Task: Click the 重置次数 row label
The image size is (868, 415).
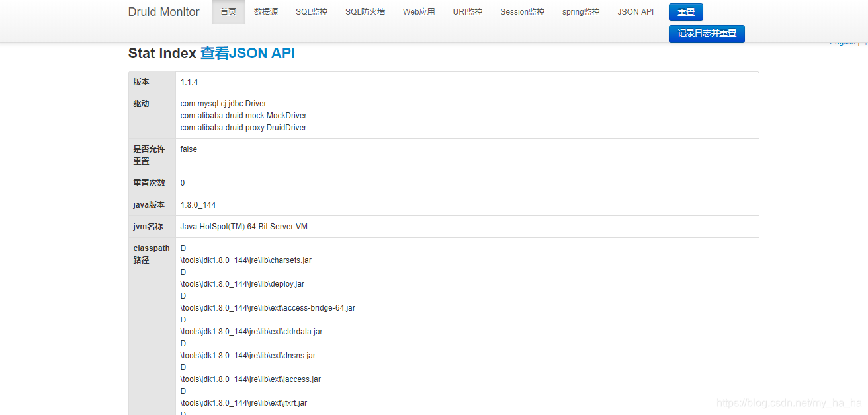Action: tap(149, 183)
